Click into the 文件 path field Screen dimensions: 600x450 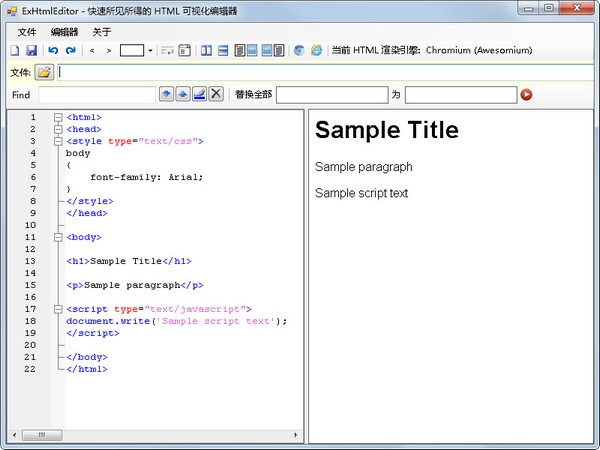328,73
